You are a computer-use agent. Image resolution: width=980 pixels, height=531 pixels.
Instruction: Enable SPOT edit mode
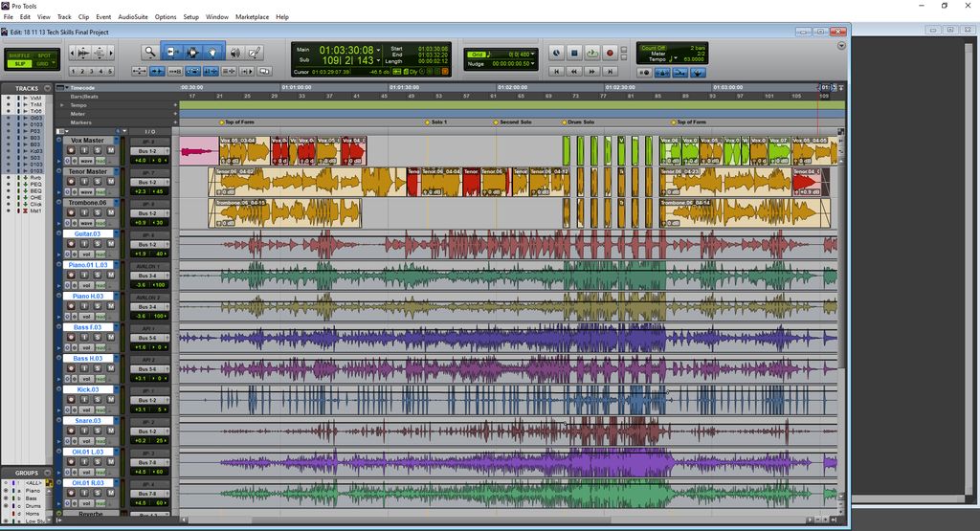pos(44,55)
